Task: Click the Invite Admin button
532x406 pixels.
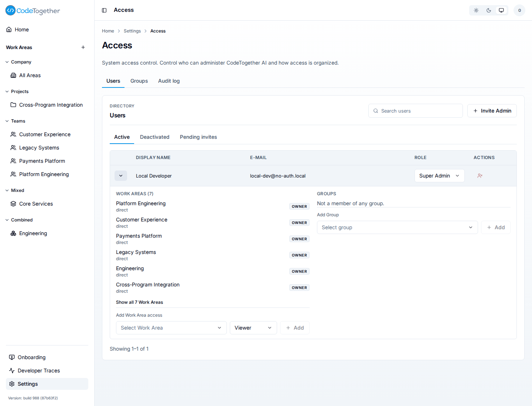Action: pyautogui.click(x=492, y=111)
